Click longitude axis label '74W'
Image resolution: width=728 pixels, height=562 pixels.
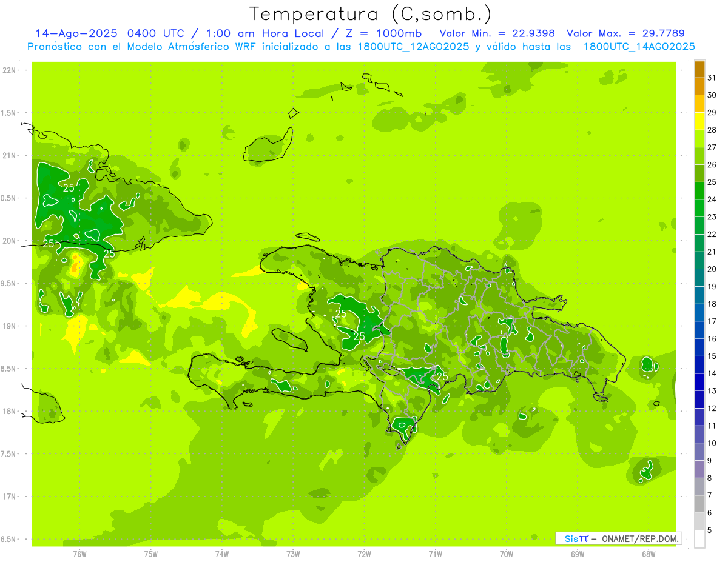coord(222,554)
